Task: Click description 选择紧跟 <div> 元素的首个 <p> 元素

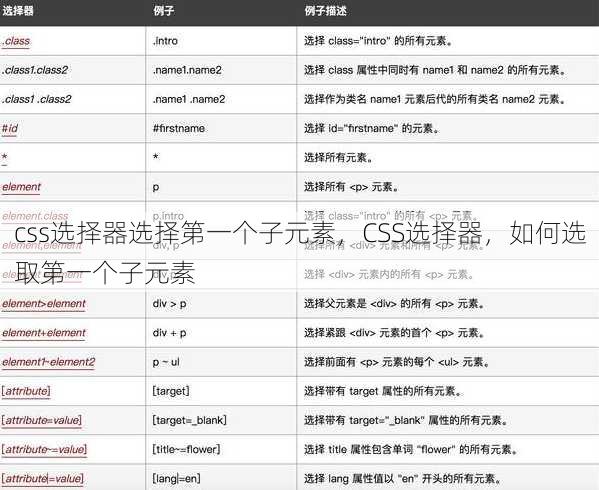Action: click(394, 333)
